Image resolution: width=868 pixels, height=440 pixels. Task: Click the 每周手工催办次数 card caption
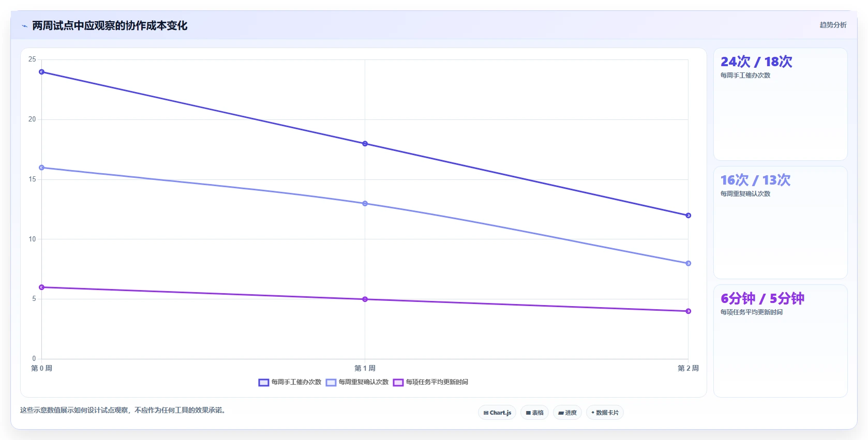click(x=745, y=75)
